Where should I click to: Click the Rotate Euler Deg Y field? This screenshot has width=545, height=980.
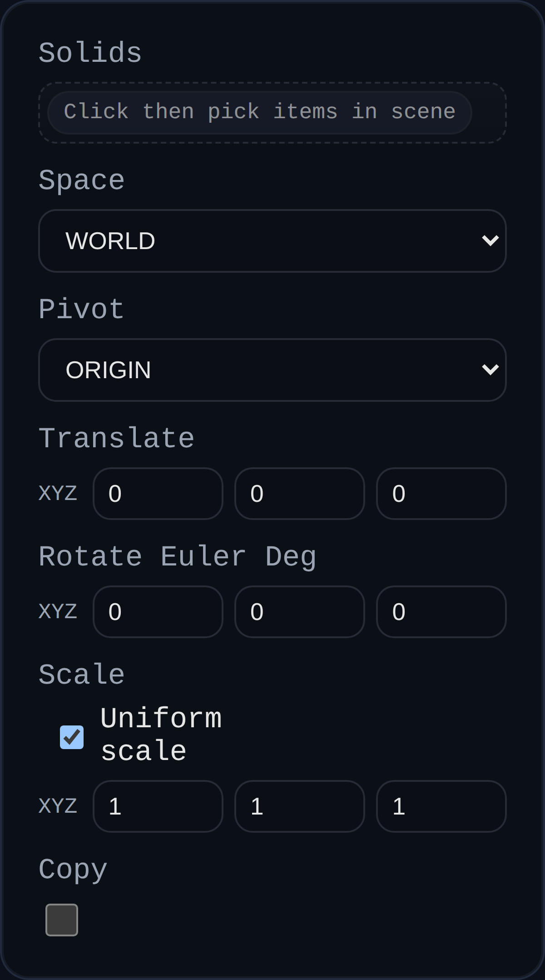pyautogui.click(x=299, y=611)
